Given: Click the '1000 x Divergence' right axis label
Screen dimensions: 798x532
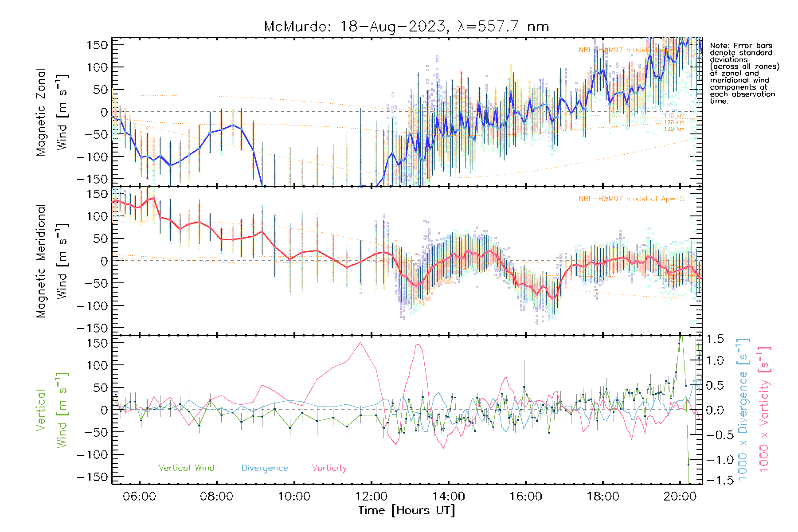Looking at the screenshot, I should 743,409.
